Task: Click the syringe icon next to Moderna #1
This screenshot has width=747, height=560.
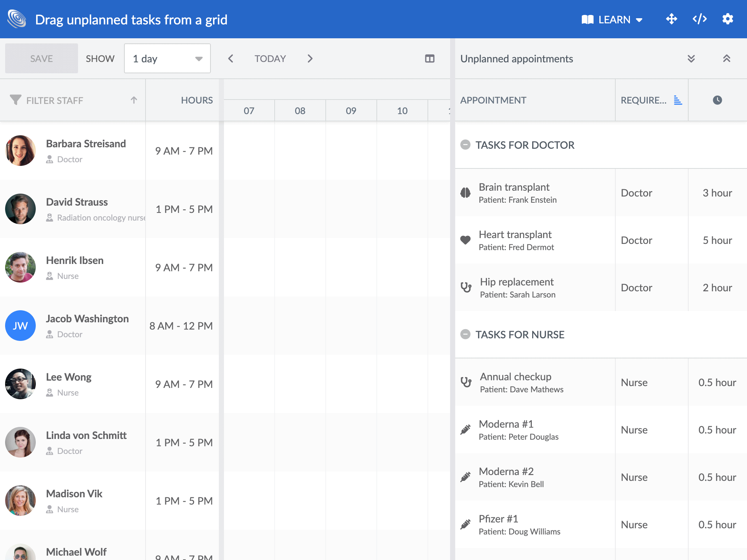Action: (466, 430)
